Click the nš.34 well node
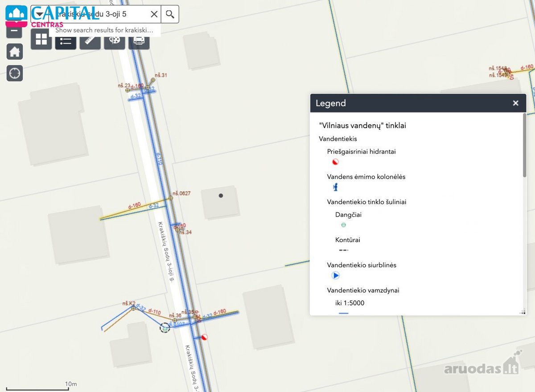535x392 pixels. [x=177, y=230]
